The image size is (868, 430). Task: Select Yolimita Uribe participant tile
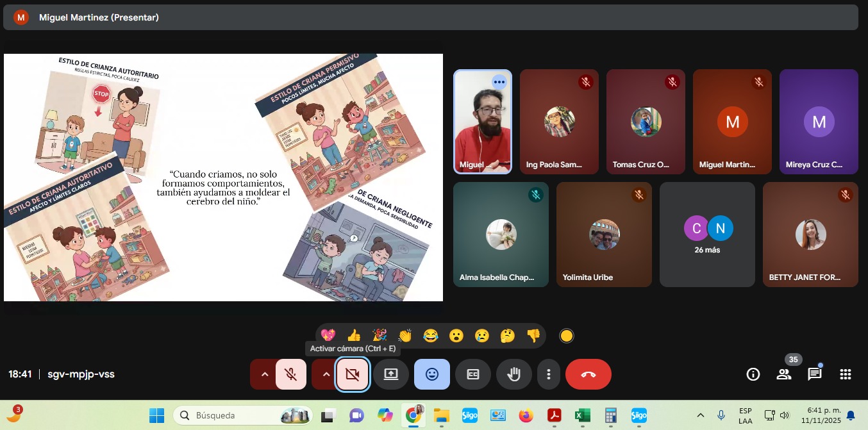604,235
